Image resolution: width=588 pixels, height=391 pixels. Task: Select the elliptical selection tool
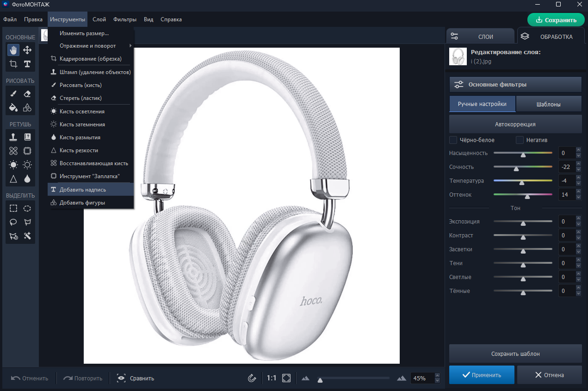[27, 208]
